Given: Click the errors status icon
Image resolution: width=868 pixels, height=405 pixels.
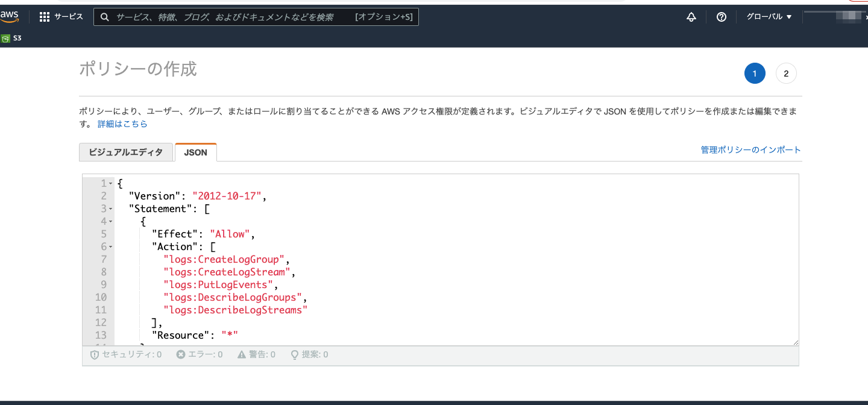Looking at the screenshot, I should point(180,354).
